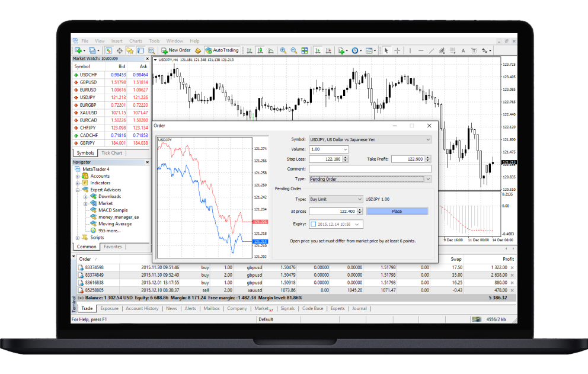This screenshot has width=588, height=374.
Task: Increase Take Profit with the up stepper
Action: pos(427,157)
